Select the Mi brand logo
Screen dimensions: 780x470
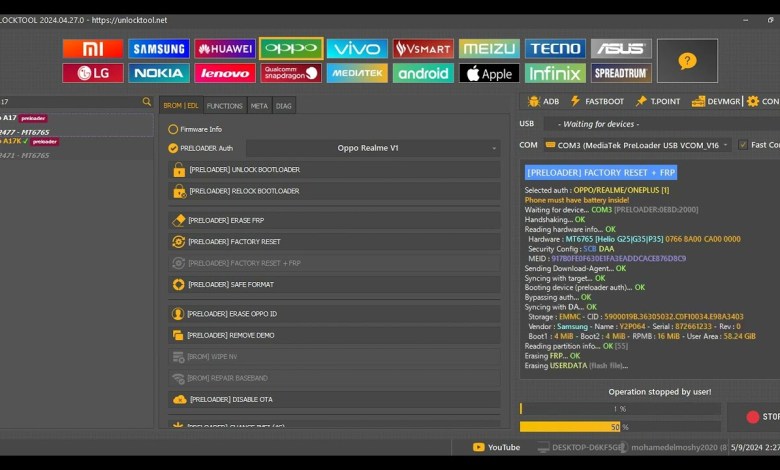[x=93, y=49]
